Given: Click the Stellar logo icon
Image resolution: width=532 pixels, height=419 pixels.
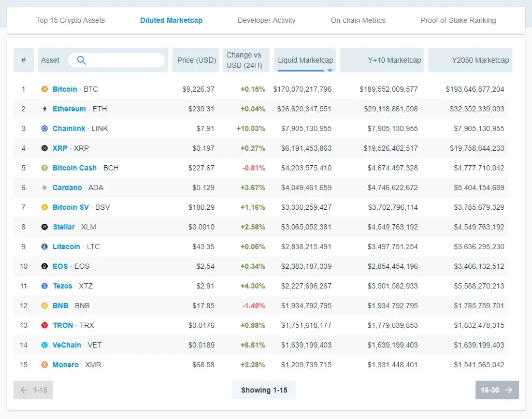Looking at the screenshot, I should pos(45,227).
